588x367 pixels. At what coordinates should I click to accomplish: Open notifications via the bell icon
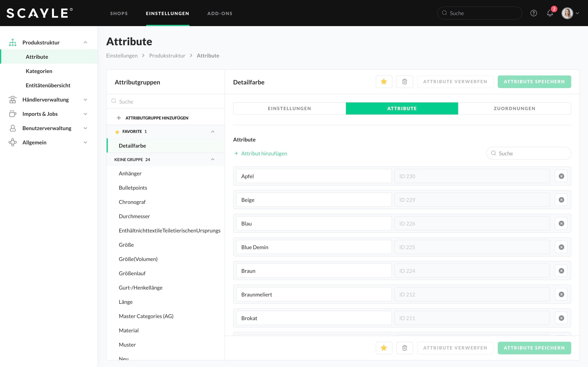click(550, 13)
